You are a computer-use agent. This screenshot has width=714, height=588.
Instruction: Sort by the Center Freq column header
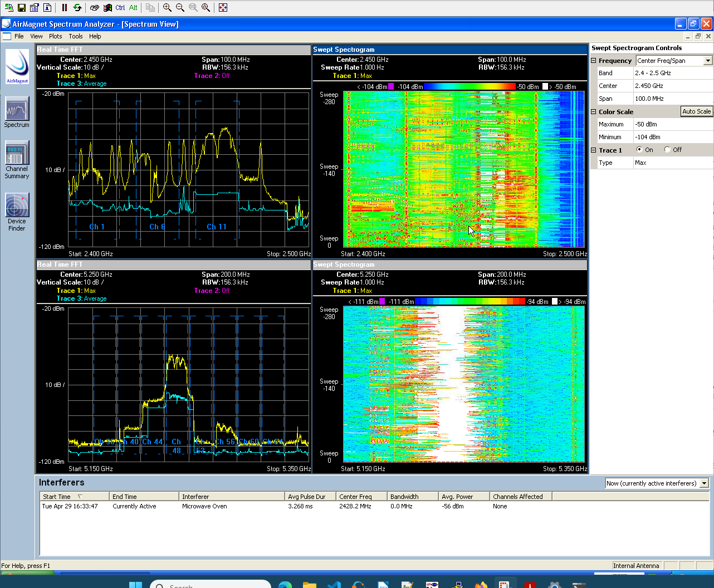point(361,497)
